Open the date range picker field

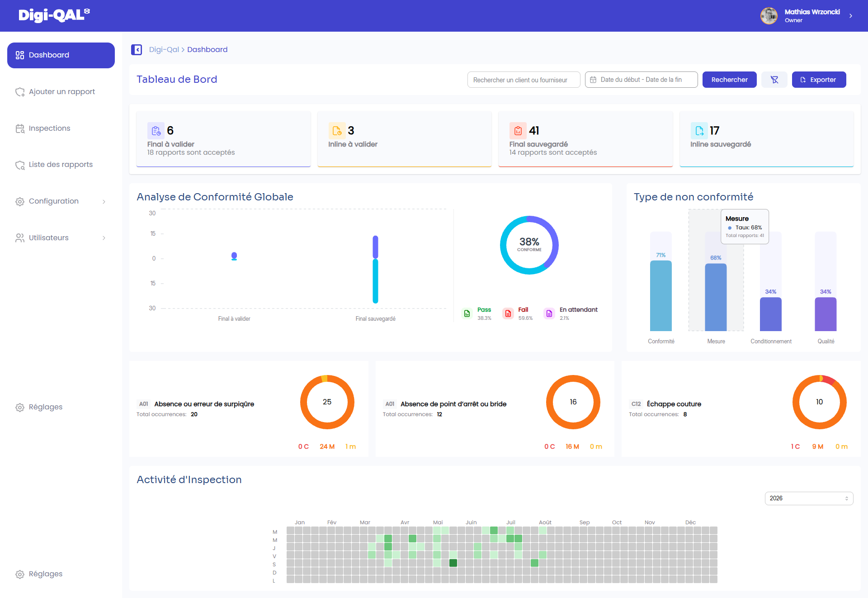coord(642,80)
